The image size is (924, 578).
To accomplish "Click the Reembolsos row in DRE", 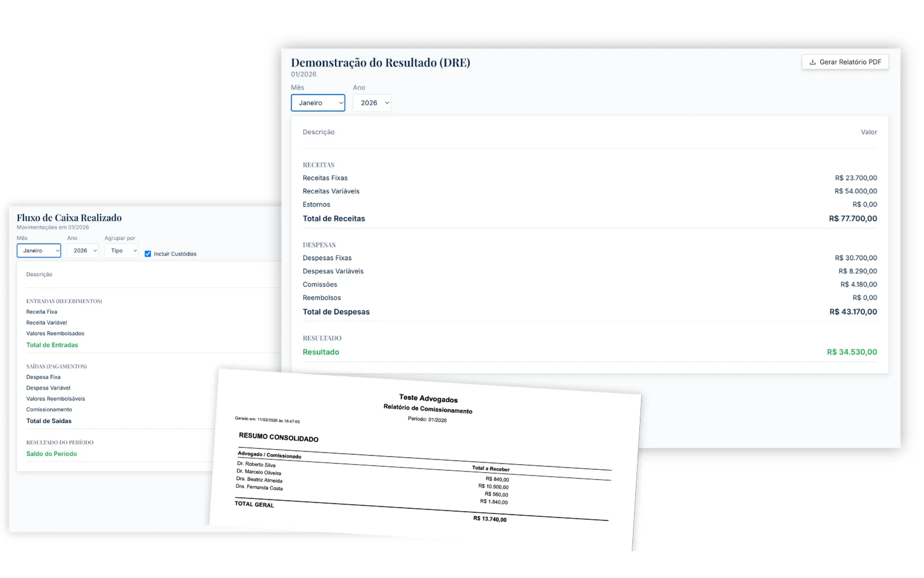I will pos(590,298).
